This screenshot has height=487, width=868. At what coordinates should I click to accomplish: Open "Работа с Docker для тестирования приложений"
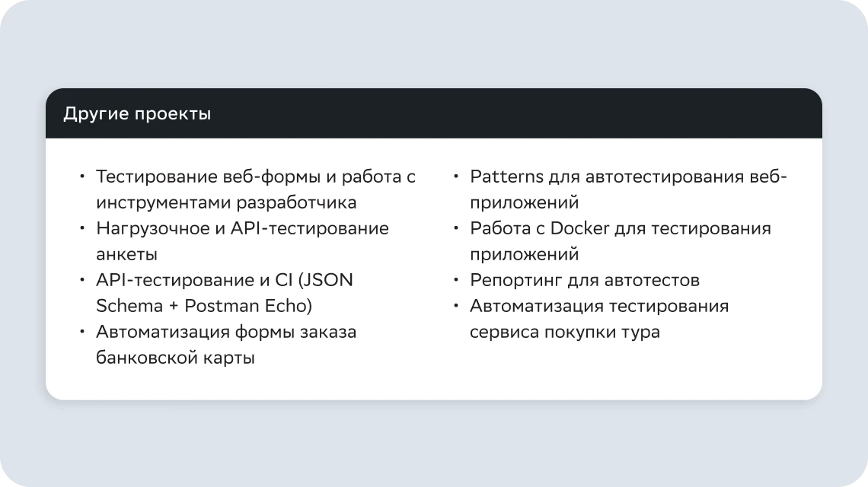(x=621, y=241)
